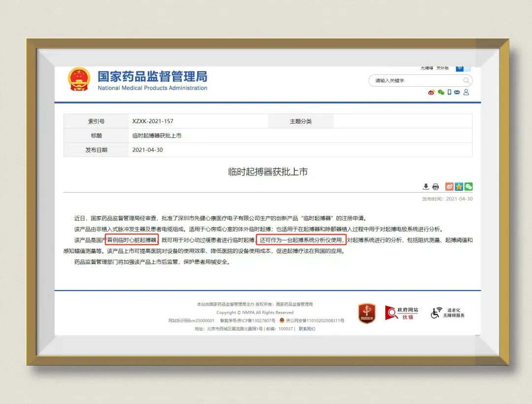The image size is (532, 404).
Task: Click the 索引号 label cell
Action: point(97,121)
